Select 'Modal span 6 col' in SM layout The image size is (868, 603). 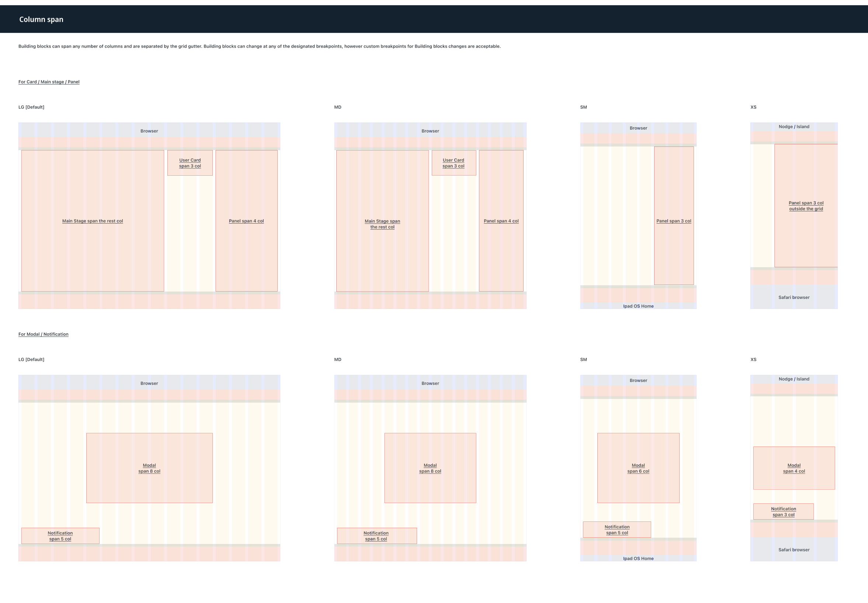(x=638, y=469)
